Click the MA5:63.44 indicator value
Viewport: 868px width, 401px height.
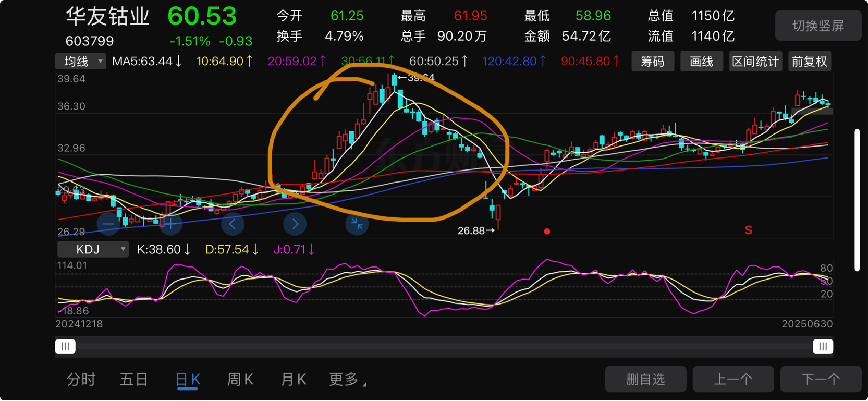click(x=147, y=62)
